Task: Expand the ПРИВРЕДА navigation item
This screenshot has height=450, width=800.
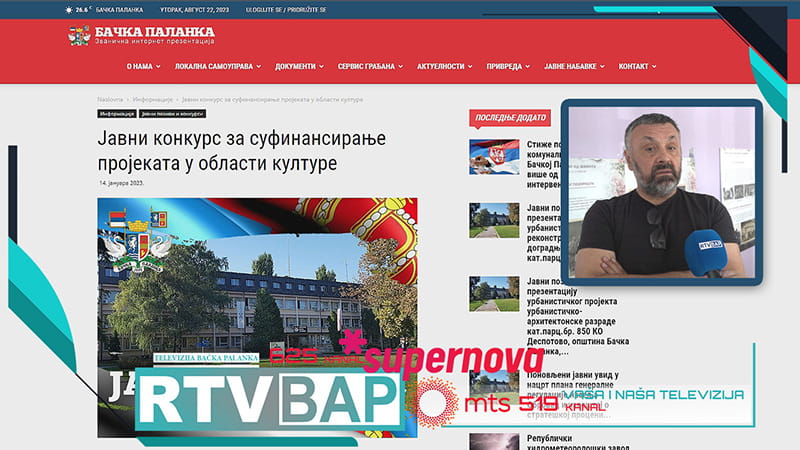Action: click(x=508, y=66)
